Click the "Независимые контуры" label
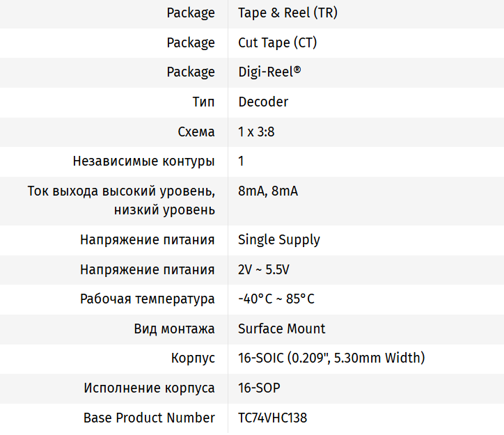Image resolution: width=504 pixels, height=435 pixels. 143,161
